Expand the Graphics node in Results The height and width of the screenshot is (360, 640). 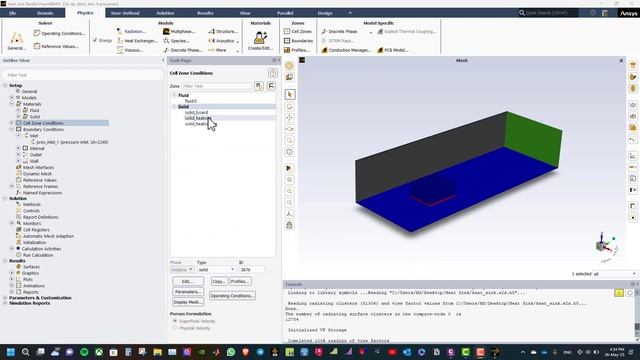coord(11,273)
